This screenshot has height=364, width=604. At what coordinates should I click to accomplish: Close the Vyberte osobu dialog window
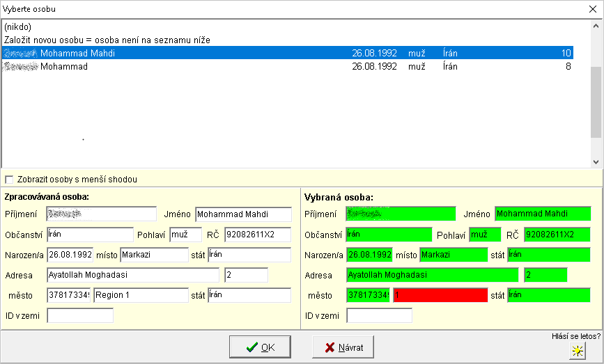tap(593, 10)
